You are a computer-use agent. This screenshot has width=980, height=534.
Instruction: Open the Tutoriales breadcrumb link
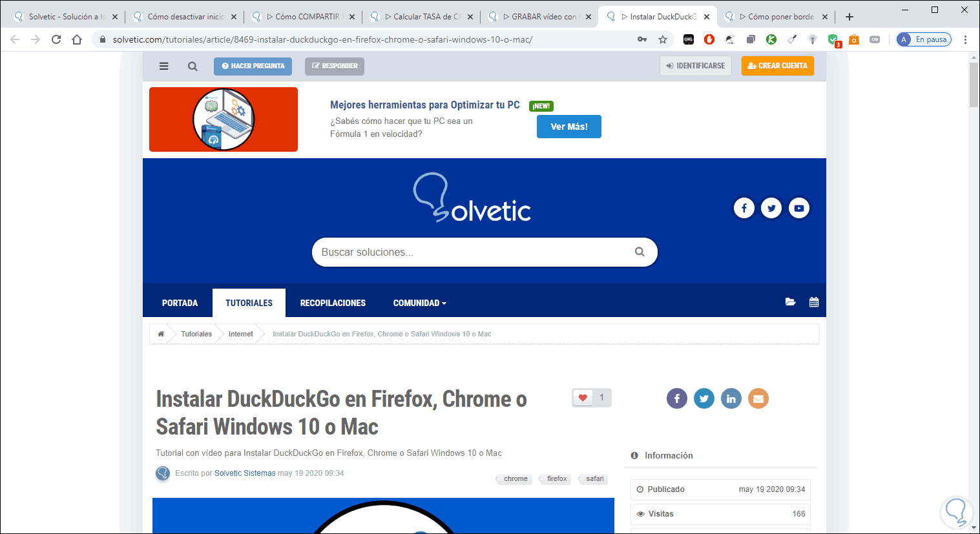click(x=196, y=334)
